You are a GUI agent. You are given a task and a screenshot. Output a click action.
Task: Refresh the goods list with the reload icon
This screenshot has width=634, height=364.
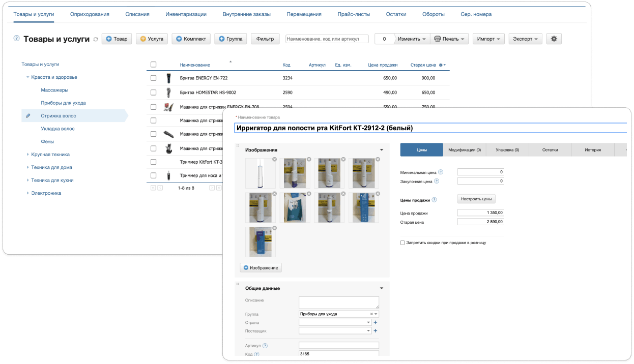(95, 39)
